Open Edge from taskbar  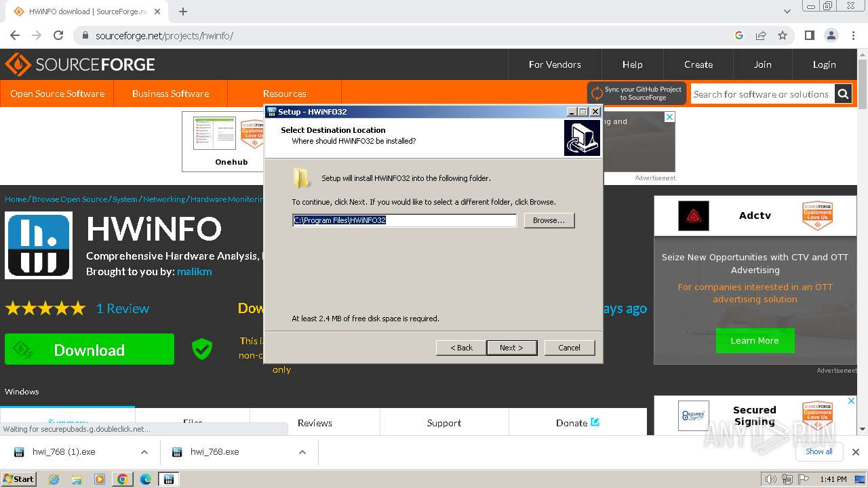[145, 479]
